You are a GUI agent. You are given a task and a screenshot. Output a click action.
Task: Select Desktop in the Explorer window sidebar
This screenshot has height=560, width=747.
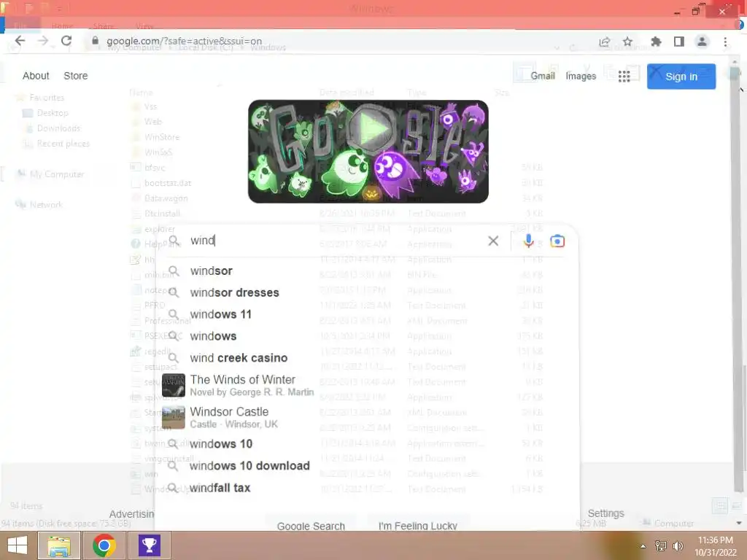coord(53,113)
